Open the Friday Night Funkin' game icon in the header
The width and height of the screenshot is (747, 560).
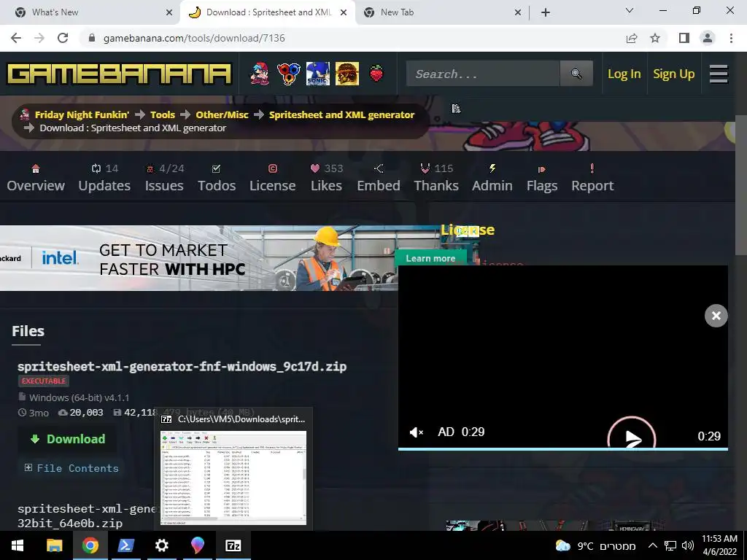click(x=260, y=74)
